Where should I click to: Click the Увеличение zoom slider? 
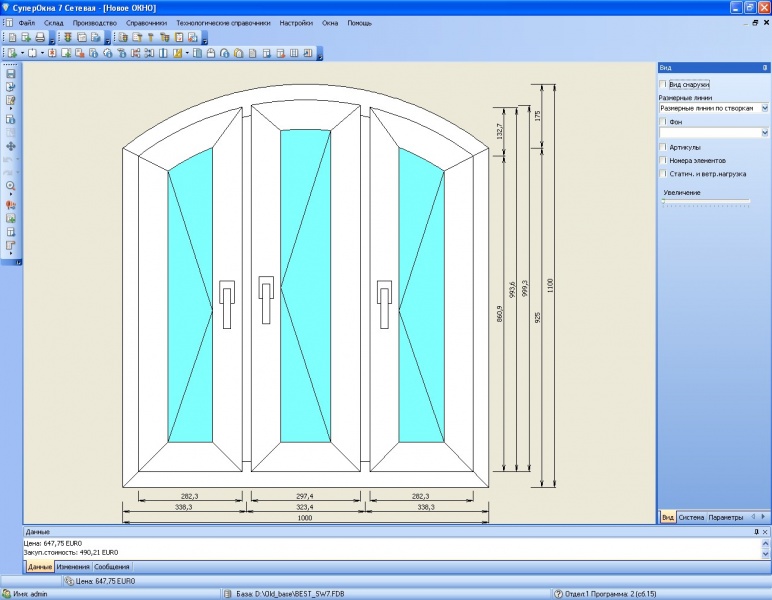coord(706,201)
